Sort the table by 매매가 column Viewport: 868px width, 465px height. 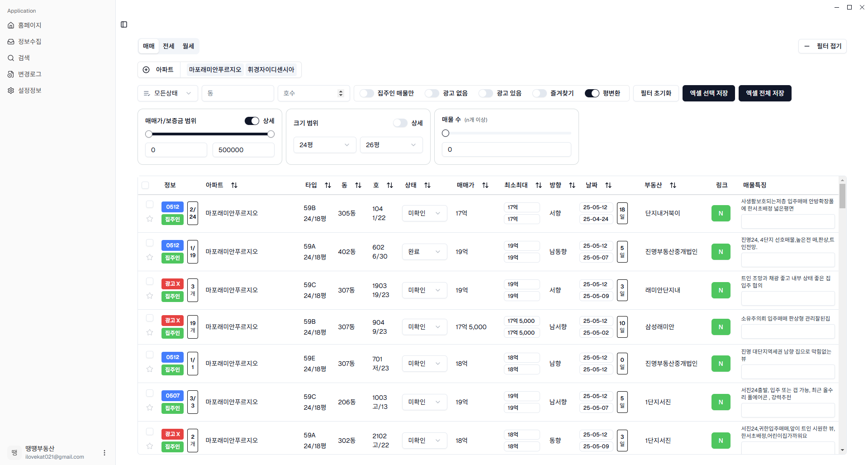(485, 185)
